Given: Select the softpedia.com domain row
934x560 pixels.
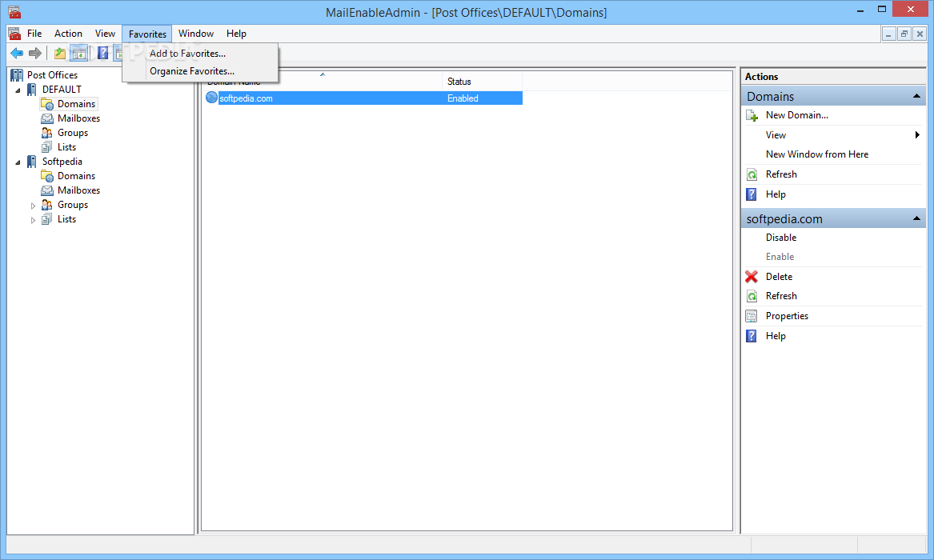Looking at the screenshot, I should (363, 98).
